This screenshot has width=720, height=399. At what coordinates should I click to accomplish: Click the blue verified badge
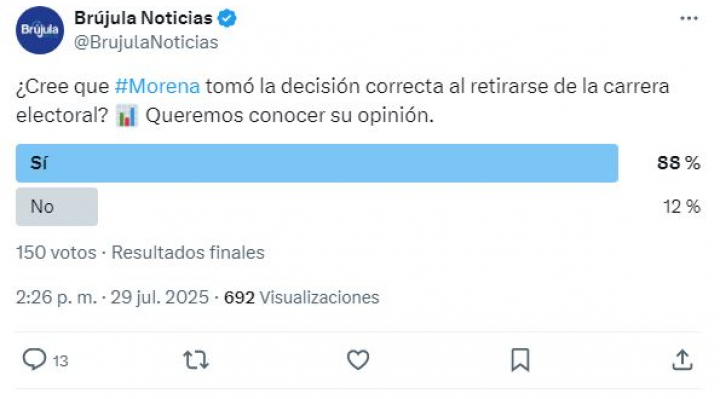pos(227,18)
